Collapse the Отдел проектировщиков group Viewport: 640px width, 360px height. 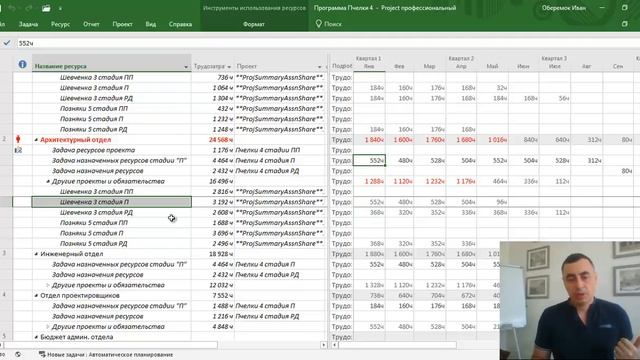[36, 296]
